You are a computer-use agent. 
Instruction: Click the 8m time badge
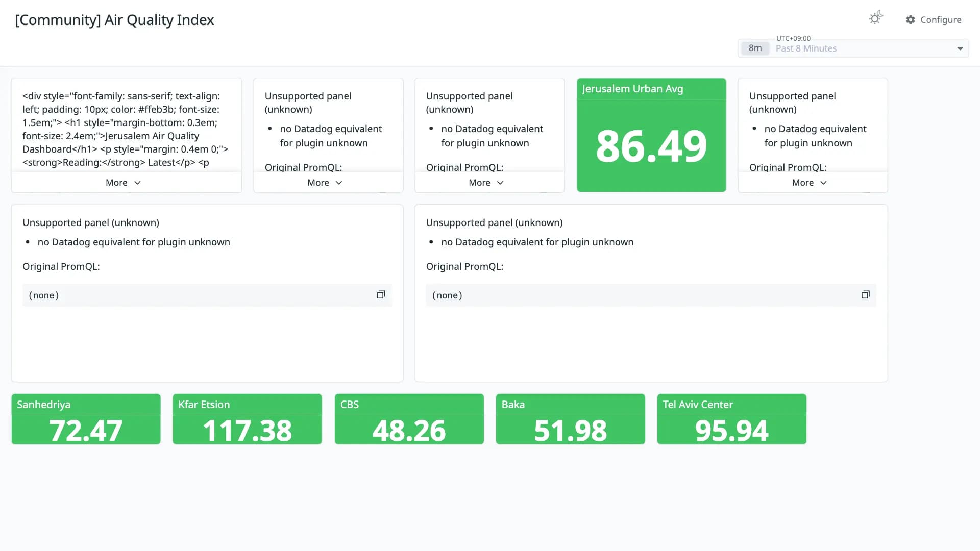coord(755,48)
